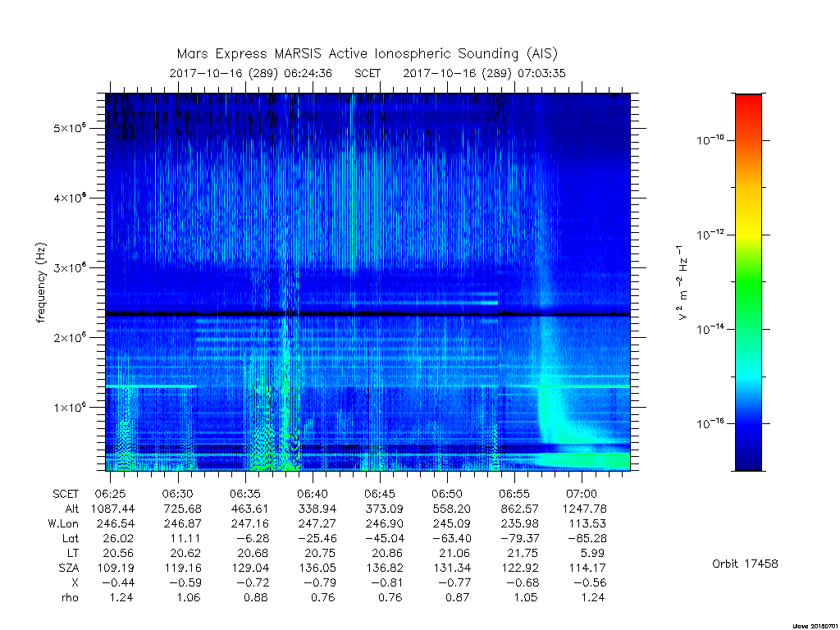Click the "frequency (Hz)" axis label
This screenshot has height=630, width=840.
coord(41,282)
